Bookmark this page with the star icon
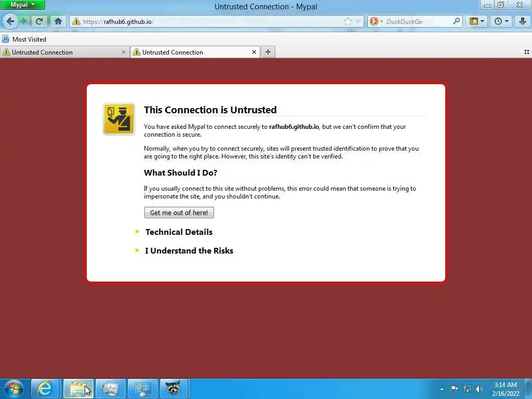 tap(348, 22)
